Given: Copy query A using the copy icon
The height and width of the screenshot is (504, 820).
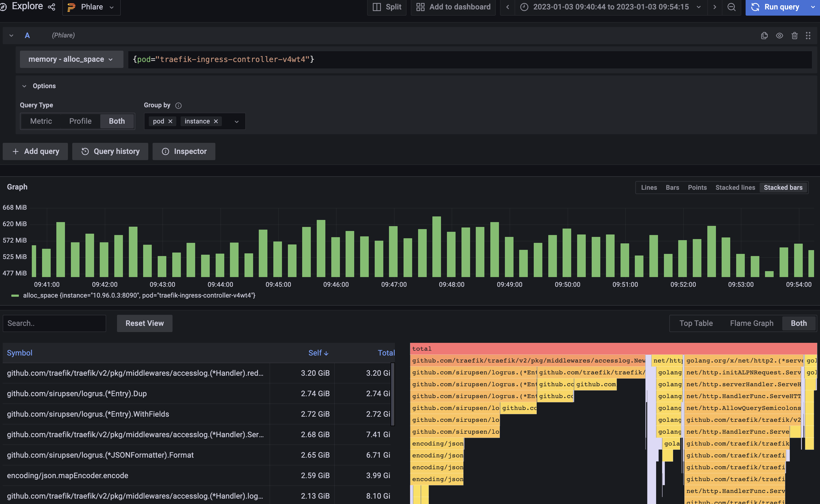Looking at the screenshot, I should click(764, 35).
